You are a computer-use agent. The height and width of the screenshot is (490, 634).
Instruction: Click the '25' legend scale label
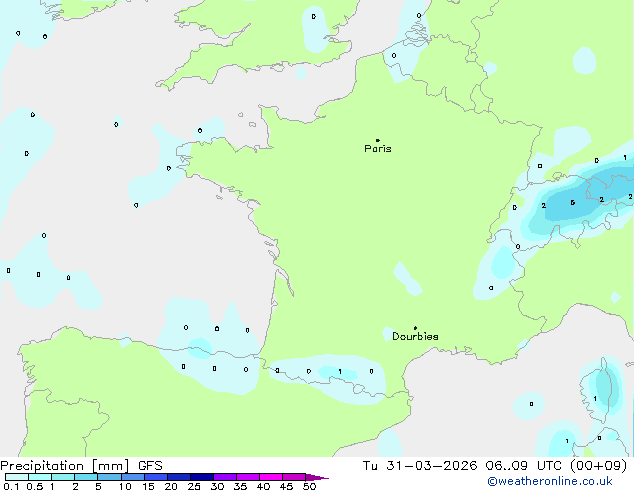194,486
